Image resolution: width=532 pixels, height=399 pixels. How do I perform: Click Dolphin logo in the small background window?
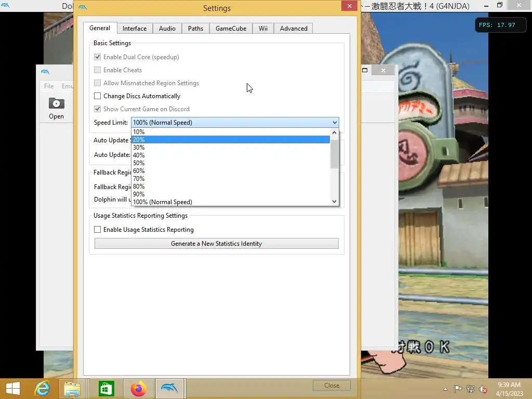[x=45, y=71]
